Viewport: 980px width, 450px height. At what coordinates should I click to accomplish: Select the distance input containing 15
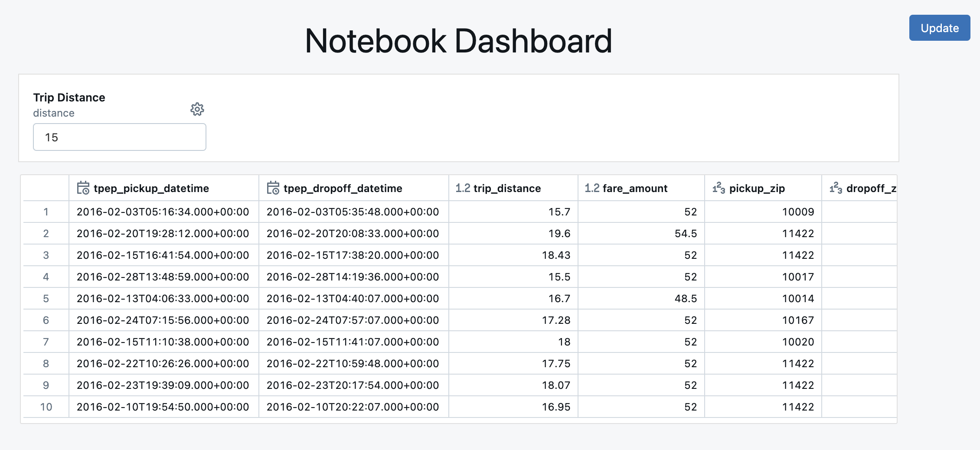pos(119,137)
